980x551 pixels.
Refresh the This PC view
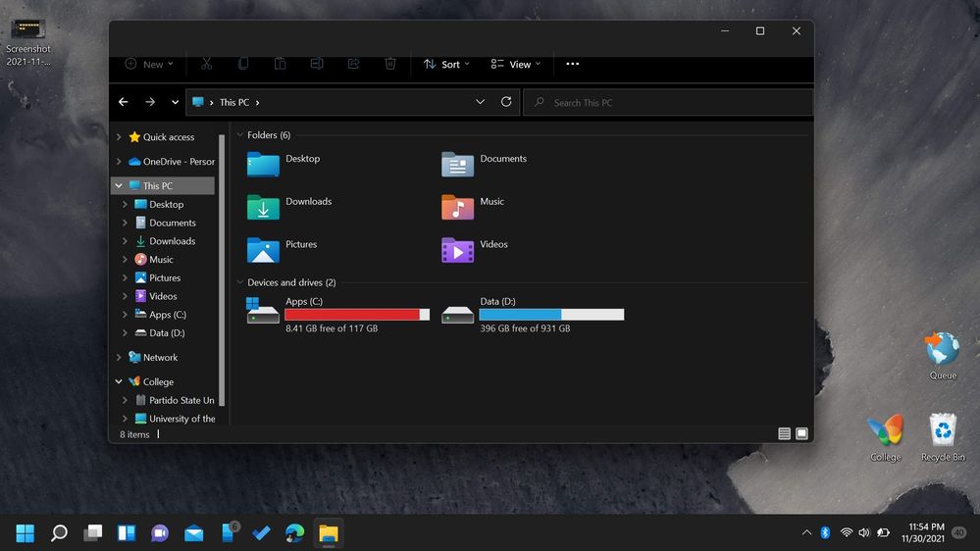point(506,102)
